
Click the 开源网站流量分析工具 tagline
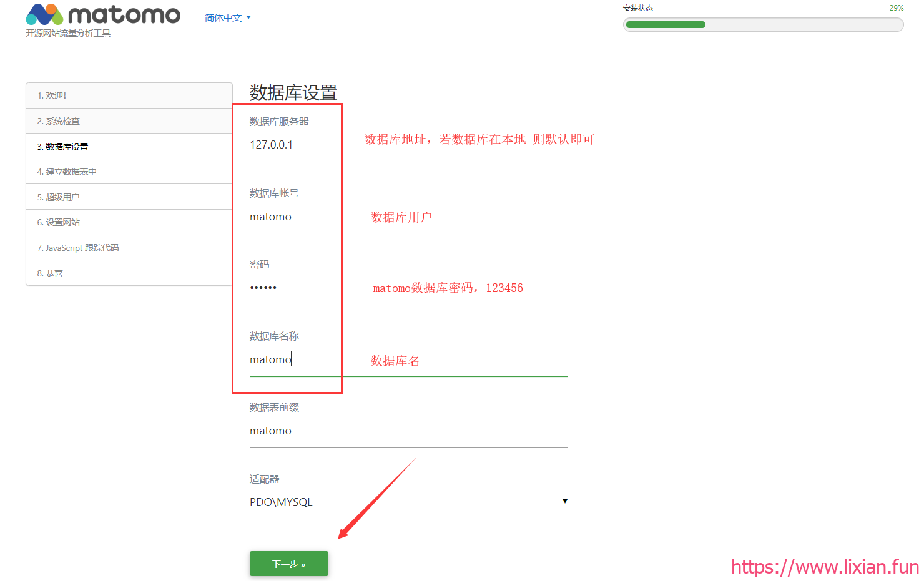tap(68, 33)
